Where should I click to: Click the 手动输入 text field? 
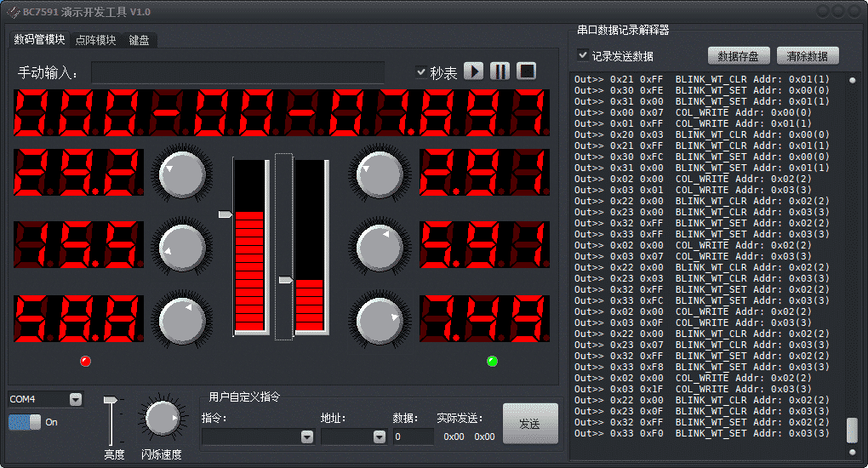[237, 72]
